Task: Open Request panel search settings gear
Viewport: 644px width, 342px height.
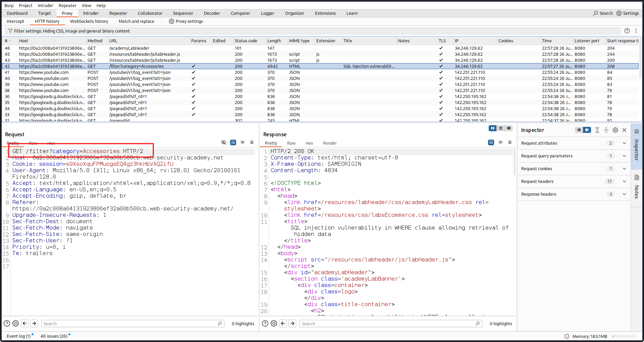Action: (15, 324)
